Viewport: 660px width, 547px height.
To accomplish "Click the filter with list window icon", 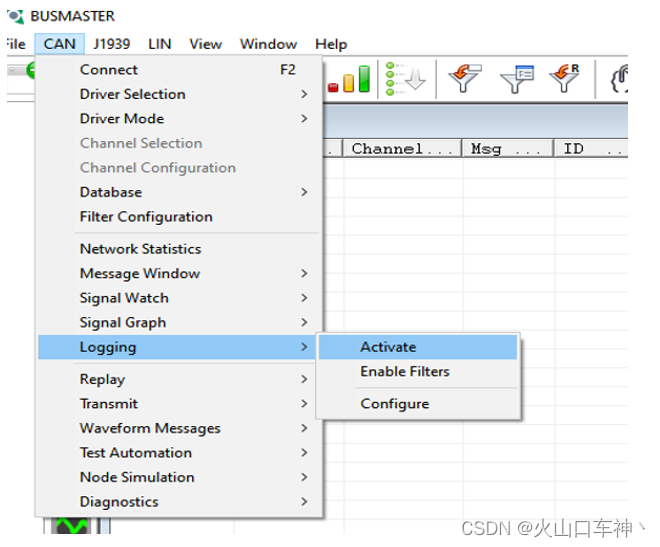I will tap(517, 79).
